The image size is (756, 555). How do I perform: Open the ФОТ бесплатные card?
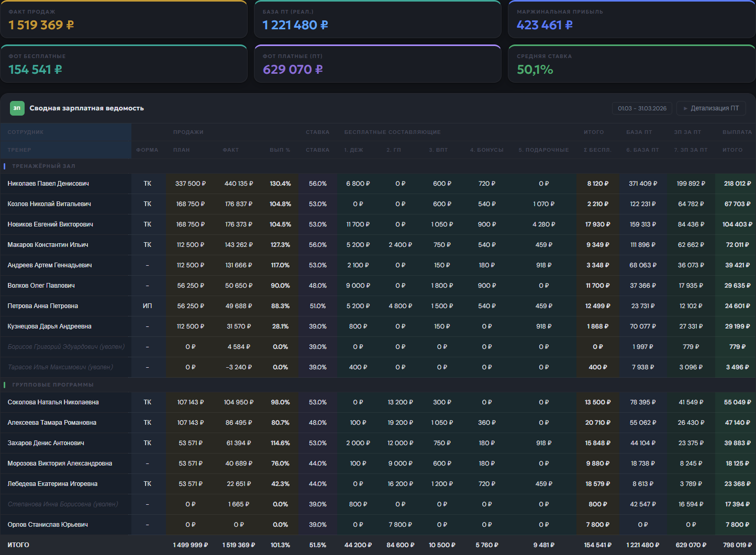point(124,64)
